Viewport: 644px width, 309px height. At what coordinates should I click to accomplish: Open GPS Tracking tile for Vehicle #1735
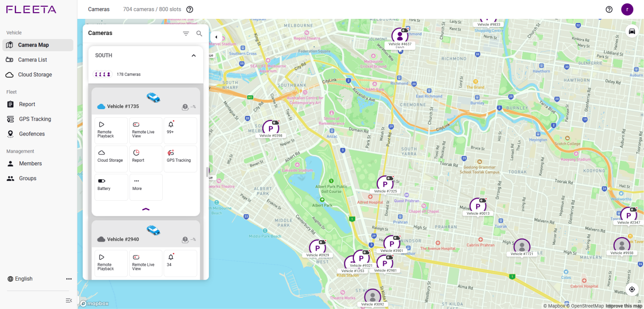click(180, 159)
